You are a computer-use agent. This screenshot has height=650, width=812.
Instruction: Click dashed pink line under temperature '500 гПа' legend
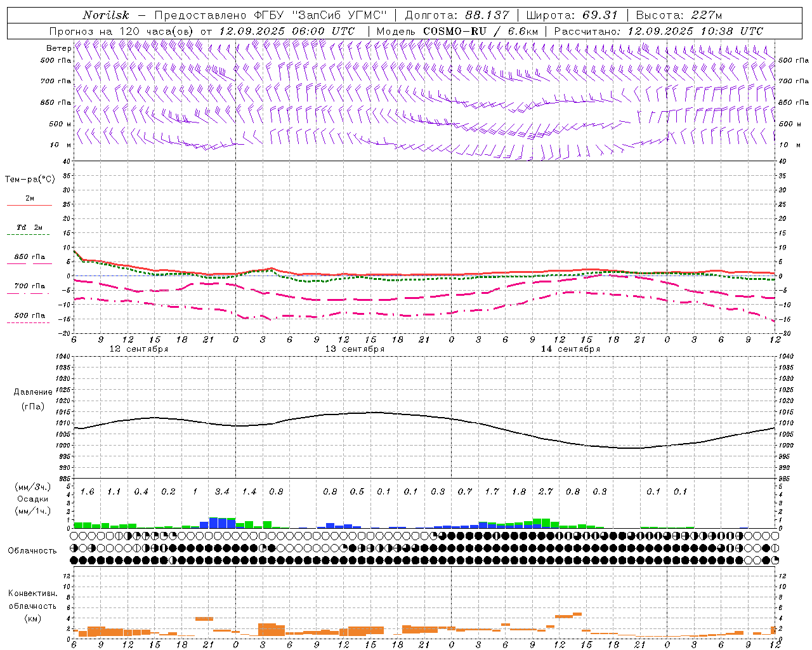28,323
